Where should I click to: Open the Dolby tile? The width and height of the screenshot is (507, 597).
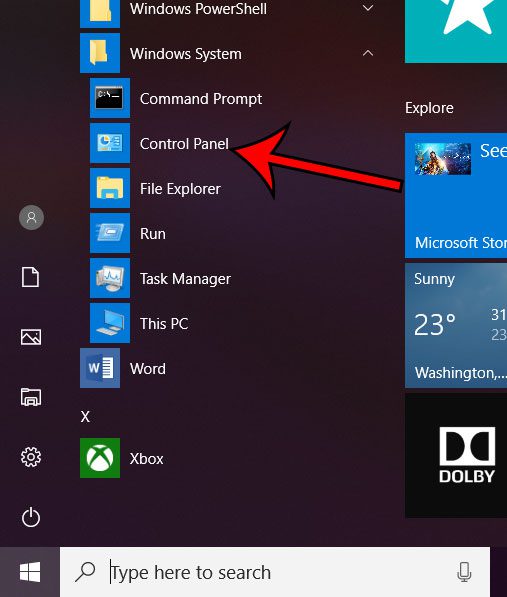pyautogui.click(x=456, y=456)
